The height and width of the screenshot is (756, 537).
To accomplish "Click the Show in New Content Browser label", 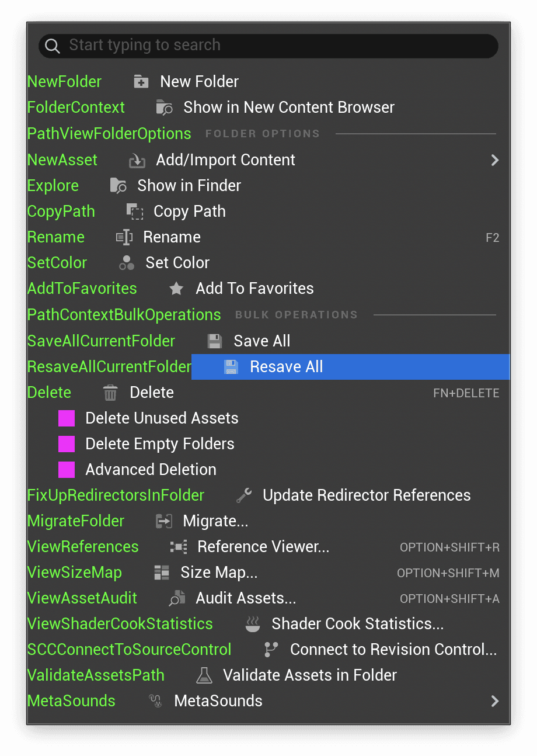I will (289, 107).
